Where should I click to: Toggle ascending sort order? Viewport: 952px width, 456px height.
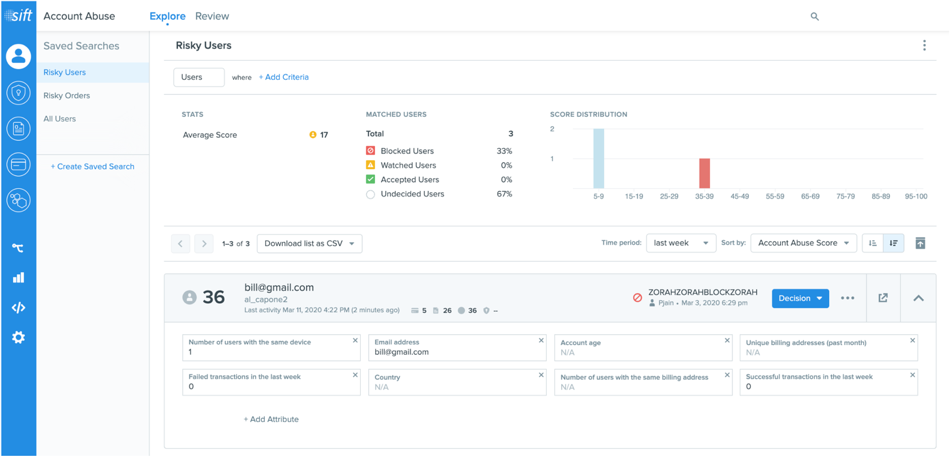873,243
